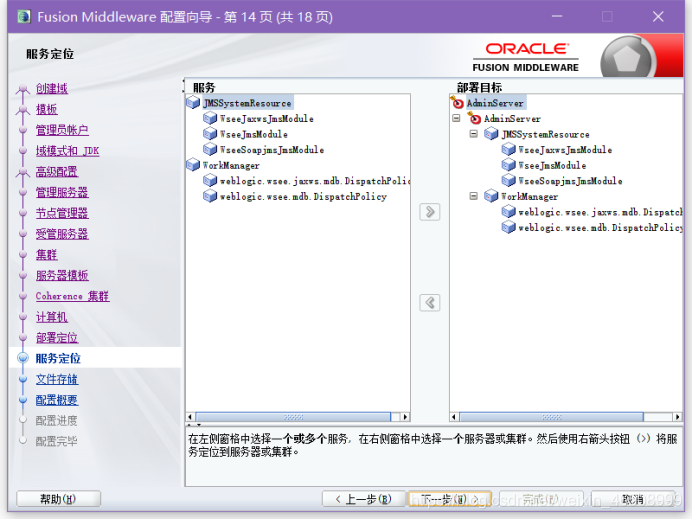This screenshot has width=692, height=519.
Task: Click weblogic.wsee.jaxws.mdb icon in deployment targets
Action: (508, 212)
